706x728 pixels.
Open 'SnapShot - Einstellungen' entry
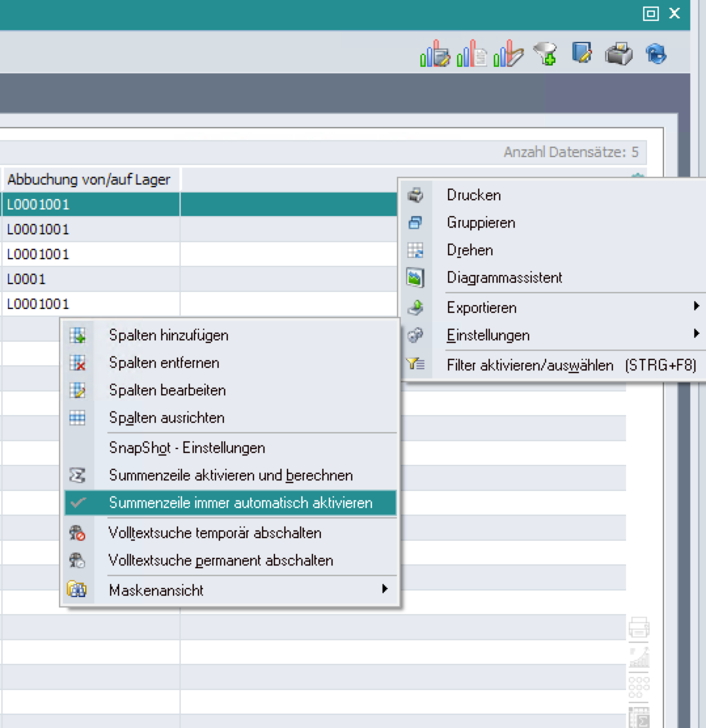pyautogui.click(x=187, y=448)
